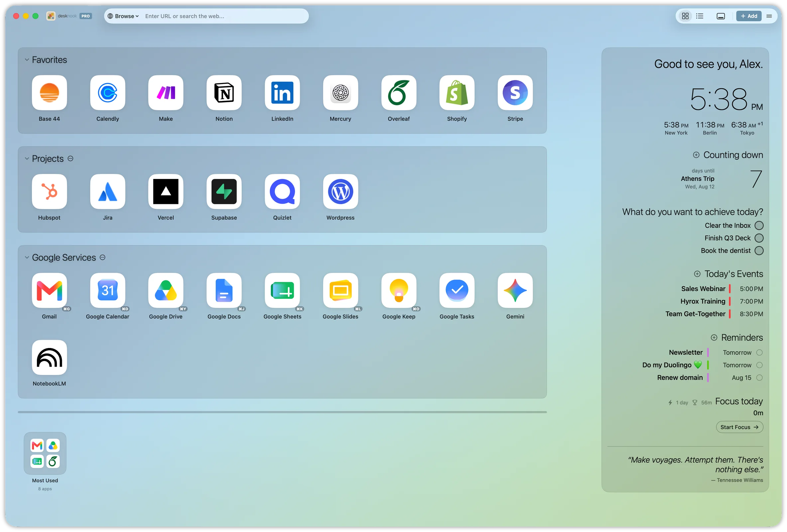This screenshot has width=787, height=532.
Task: Add a new countdown with plus icon
Action: click(x=696, y=155)
